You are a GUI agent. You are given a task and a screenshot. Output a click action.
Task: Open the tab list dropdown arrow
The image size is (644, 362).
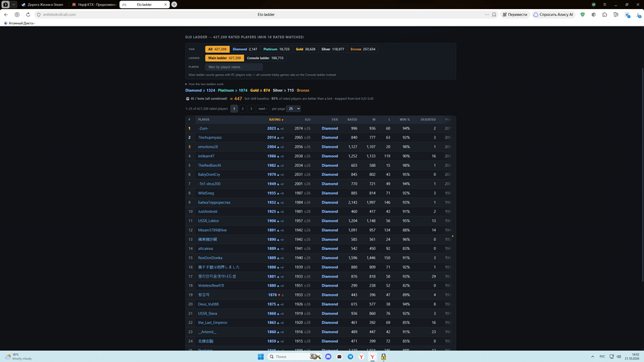[14, 5]
